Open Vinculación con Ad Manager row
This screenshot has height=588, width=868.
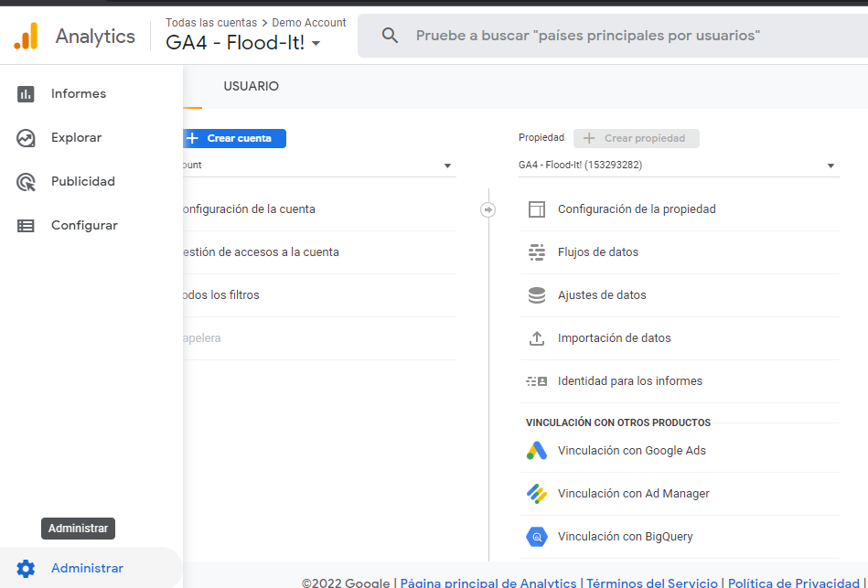coord(680,493)
